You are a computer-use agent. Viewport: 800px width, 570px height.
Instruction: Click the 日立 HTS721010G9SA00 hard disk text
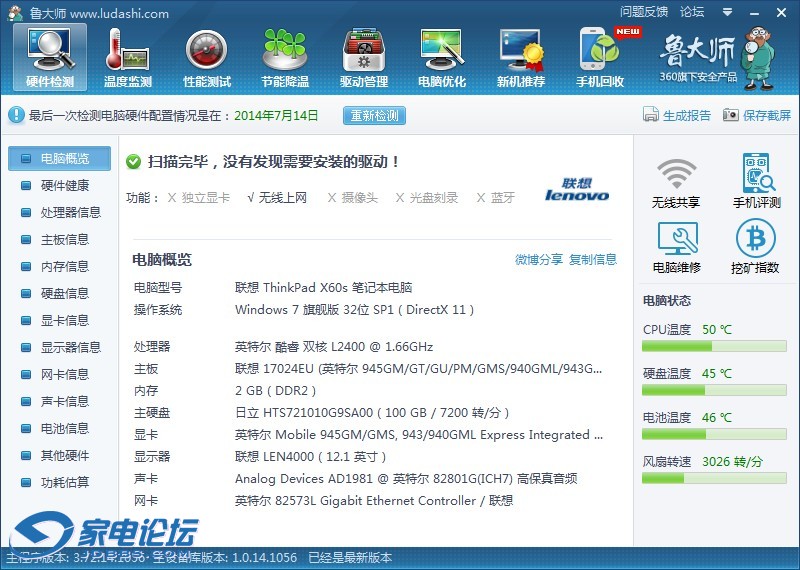(372, 413)
